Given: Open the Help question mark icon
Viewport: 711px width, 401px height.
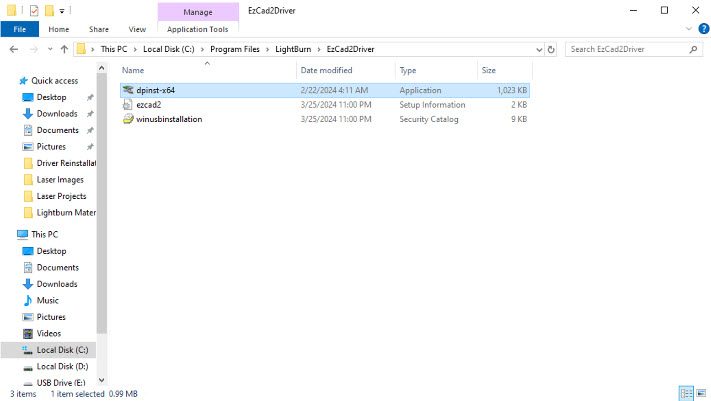Looking at the screenshot, I should 703,29.
